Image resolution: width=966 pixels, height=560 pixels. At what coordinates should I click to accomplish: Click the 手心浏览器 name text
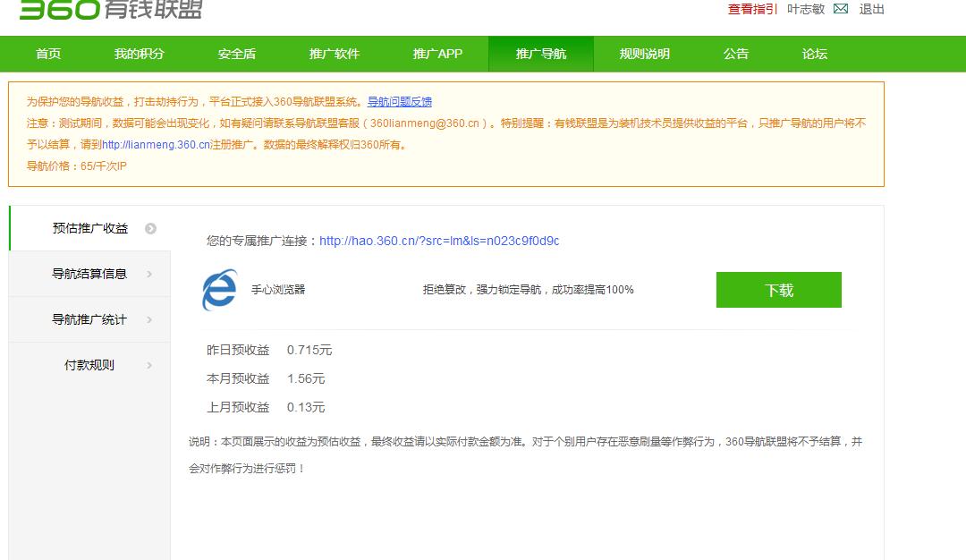click(x=278, y=290)
